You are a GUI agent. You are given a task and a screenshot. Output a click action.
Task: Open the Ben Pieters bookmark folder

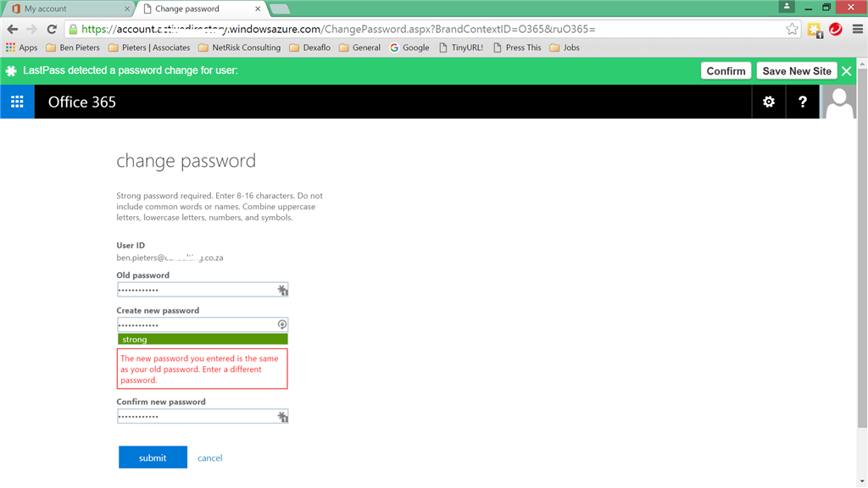click(x=73, y=47)
